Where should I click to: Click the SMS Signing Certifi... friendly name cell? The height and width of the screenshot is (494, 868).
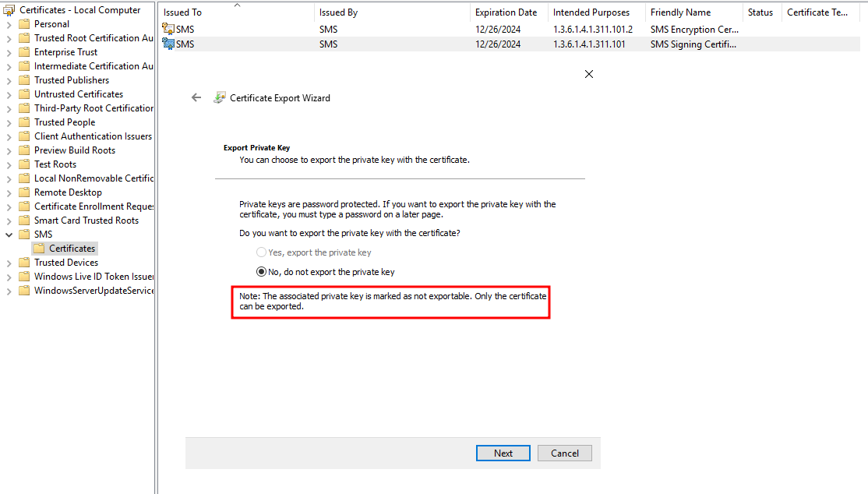[x=693, y=44]
